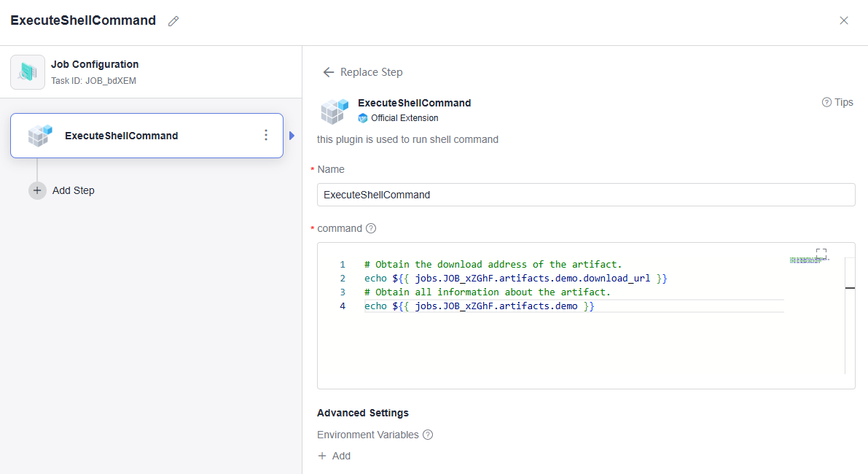868x474 pixels.
Task: Open Tips help in the top right
Action: click(837, 102)
